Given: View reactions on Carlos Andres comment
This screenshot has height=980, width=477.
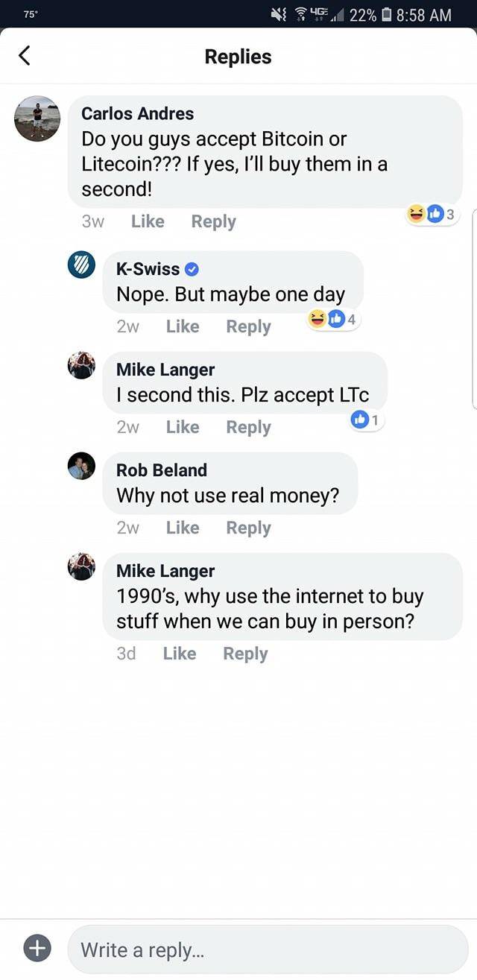Looking at the screenshot, I should tap(435, 215).
